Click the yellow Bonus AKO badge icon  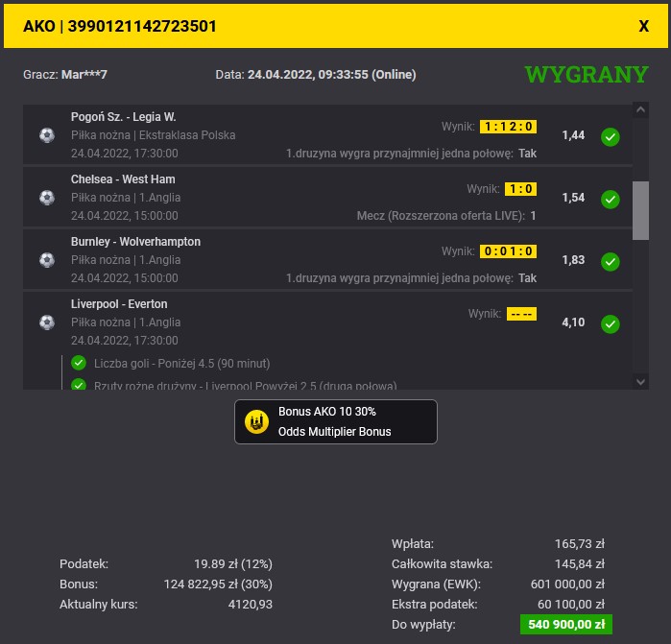257,421
